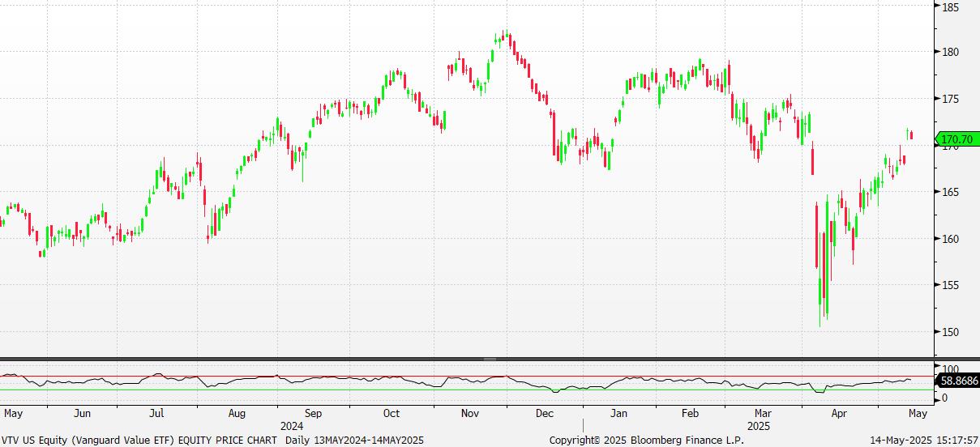Click the 2025 year label
980x447 pixels.
(x=760, y=426)
